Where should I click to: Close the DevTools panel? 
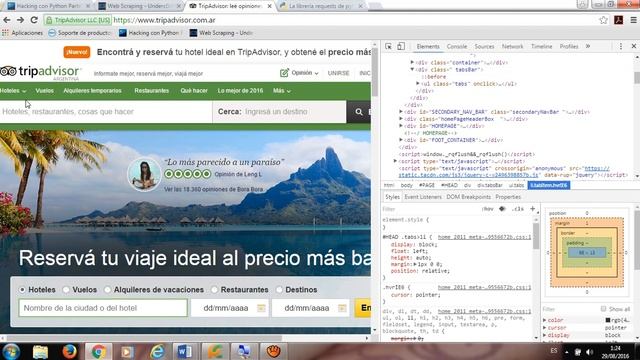click(x=633, y=47)
